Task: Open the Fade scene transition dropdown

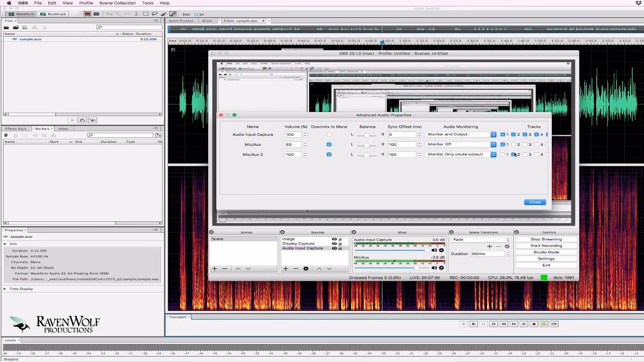Action: [x=481, y=240]
